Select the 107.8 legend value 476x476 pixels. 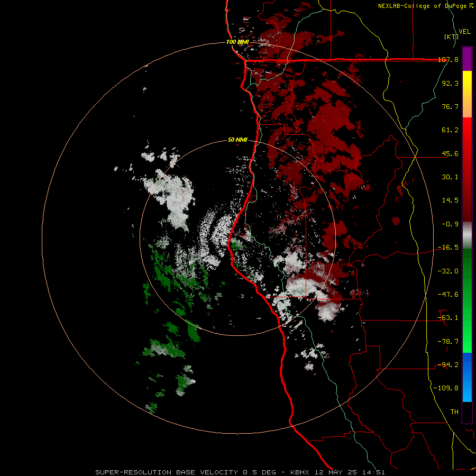(x=448, y=60)
